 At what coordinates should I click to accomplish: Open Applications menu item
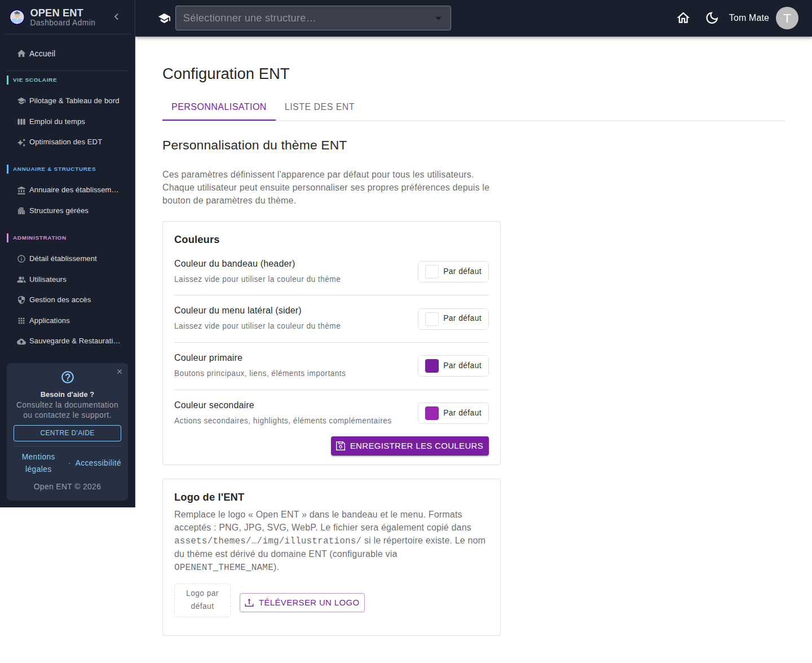click(67, 321)
